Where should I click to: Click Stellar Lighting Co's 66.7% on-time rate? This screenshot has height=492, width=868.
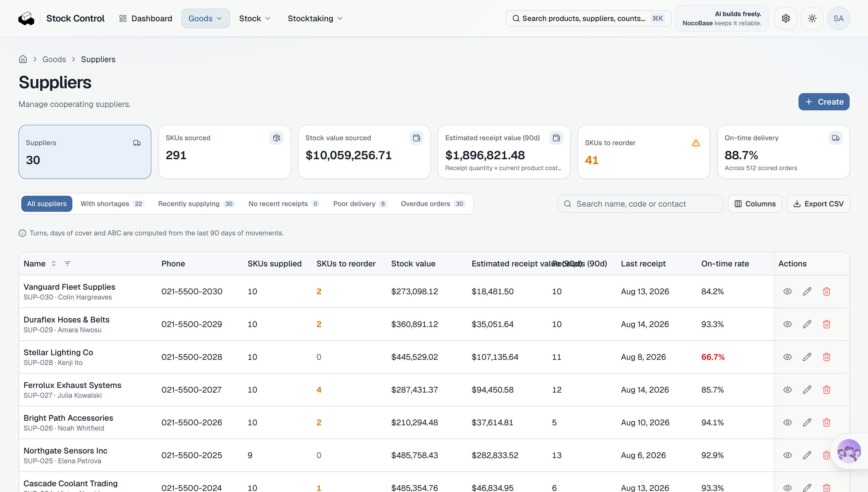(713, 357)
